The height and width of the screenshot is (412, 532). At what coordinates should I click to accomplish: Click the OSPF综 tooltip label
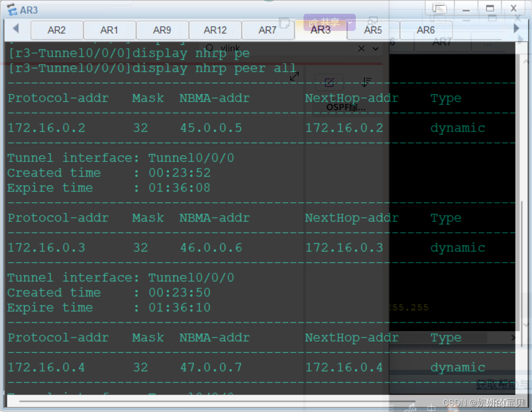click(346, 107)
